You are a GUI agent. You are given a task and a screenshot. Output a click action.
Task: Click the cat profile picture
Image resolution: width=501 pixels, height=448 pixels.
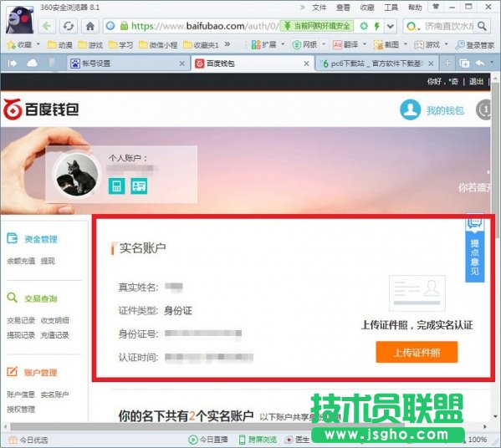[77, 175]
